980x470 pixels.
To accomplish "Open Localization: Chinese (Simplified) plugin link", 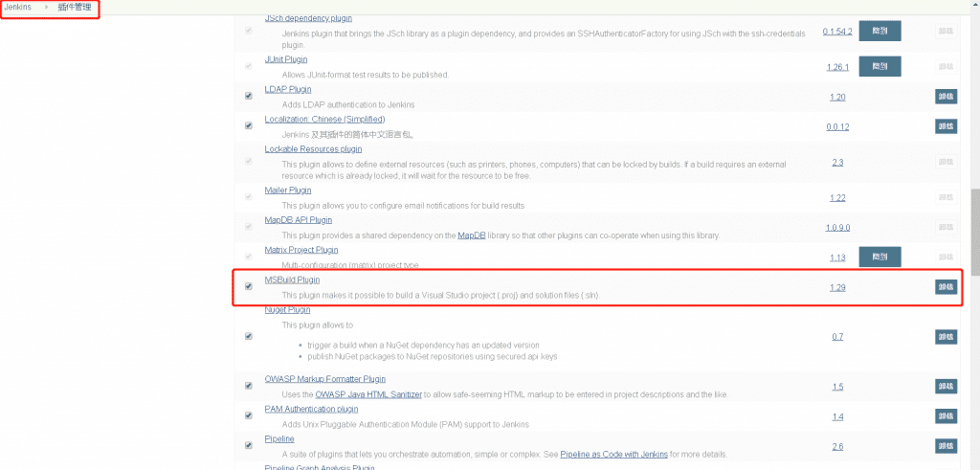I will (324, 119).
